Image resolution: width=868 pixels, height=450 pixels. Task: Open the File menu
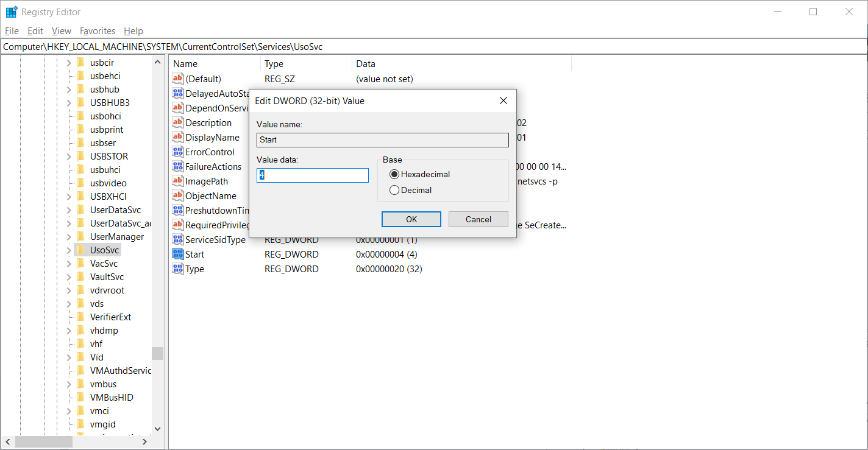pos(12,31)
